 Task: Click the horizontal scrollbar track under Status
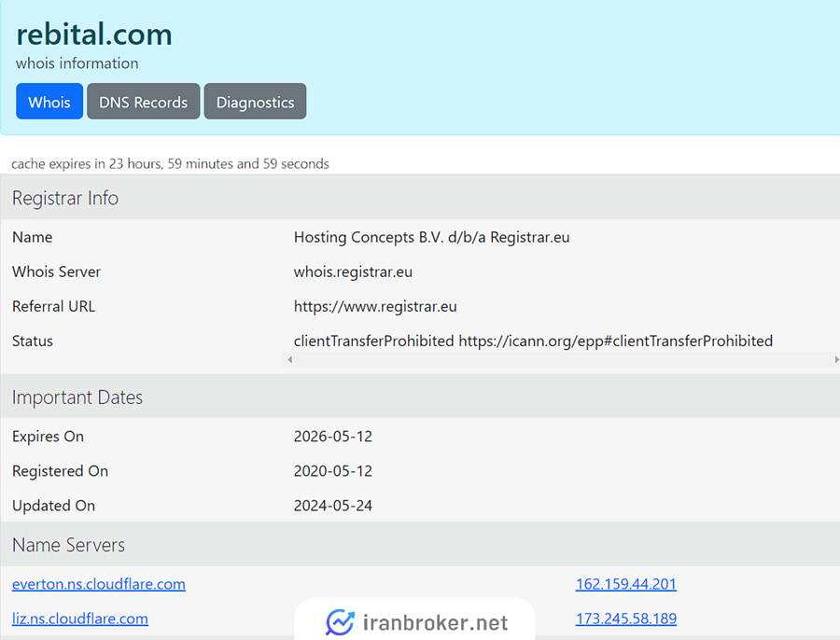[x=563, y=359]
